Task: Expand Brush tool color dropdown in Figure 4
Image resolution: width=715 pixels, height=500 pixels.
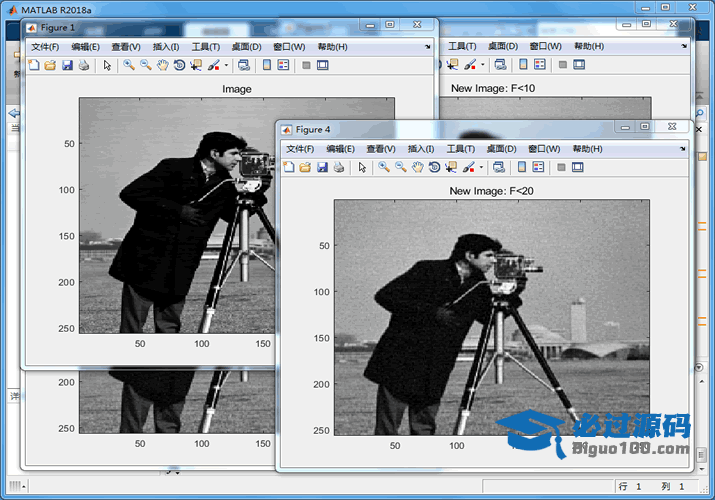Action: coord(481,167)
